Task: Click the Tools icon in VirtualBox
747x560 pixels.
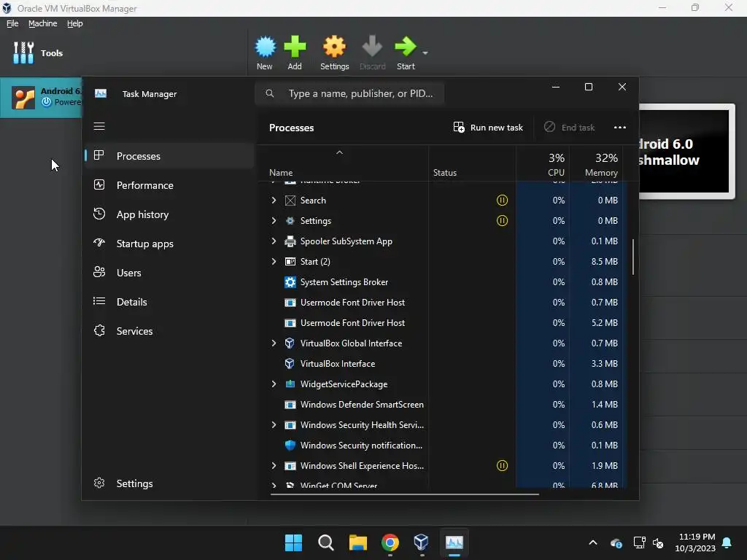Action: tap(23, 52)
